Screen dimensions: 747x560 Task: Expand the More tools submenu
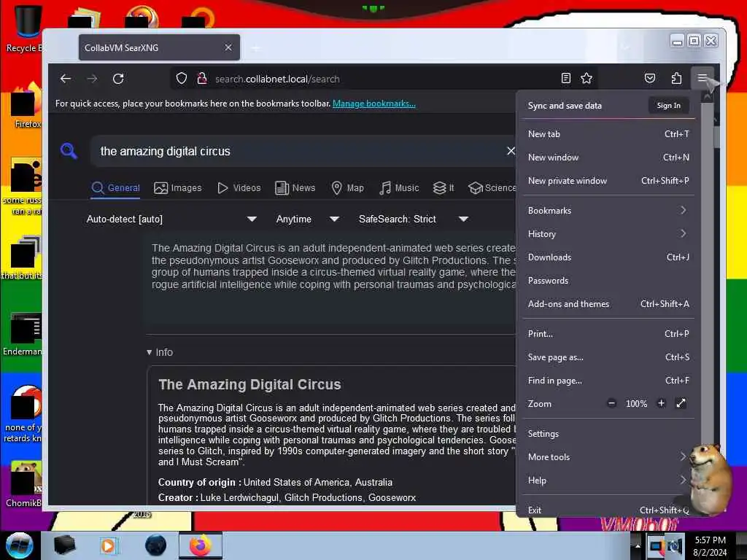click(x=608, y=456)
